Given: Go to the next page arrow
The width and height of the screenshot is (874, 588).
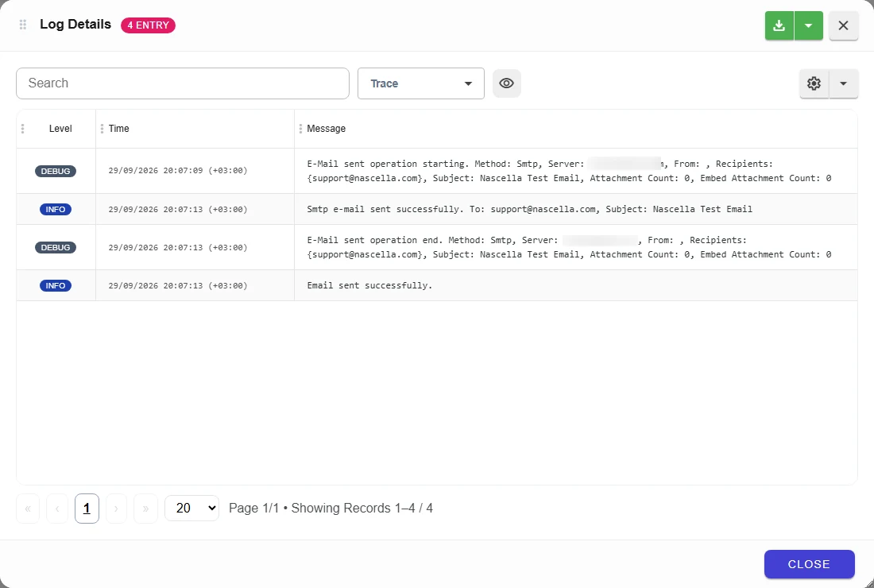Looking at the screenshot, I should coord(116,509).
